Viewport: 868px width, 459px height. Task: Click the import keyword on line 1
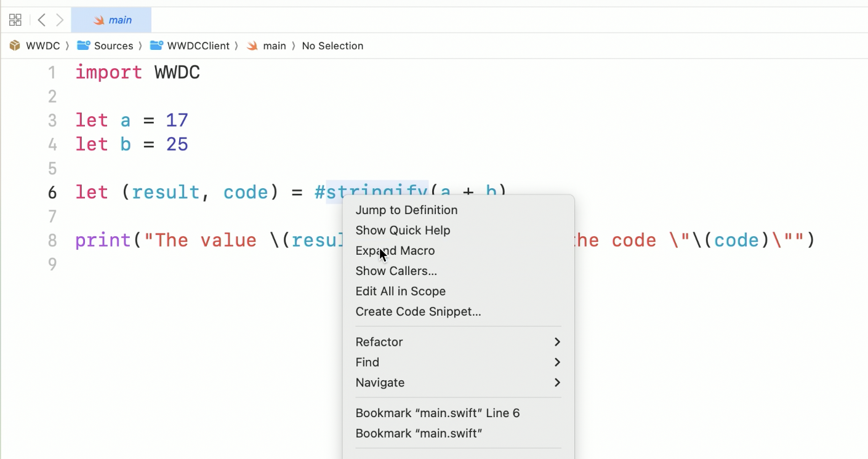click(109, 73)
